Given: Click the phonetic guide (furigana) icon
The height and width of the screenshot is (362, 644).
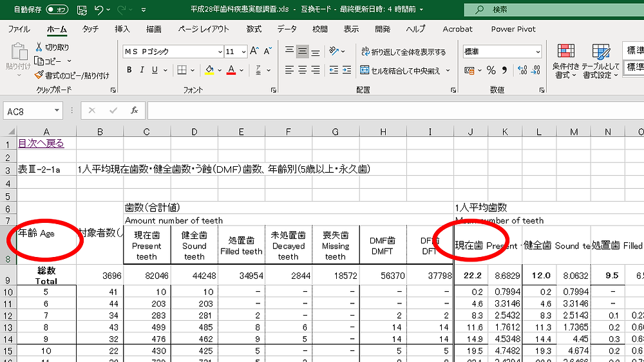Looking at the screenshot, I should click(258, 70).
